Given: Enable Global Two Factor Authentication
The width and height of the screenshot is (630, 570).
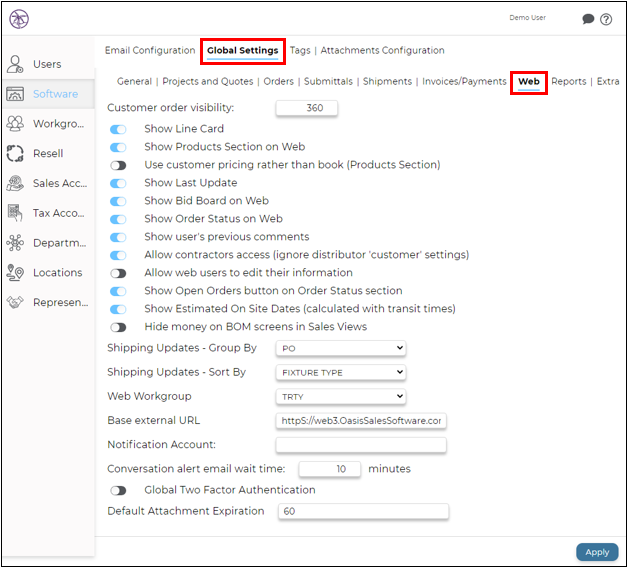Looking at the screenshot, I should 118,490.
